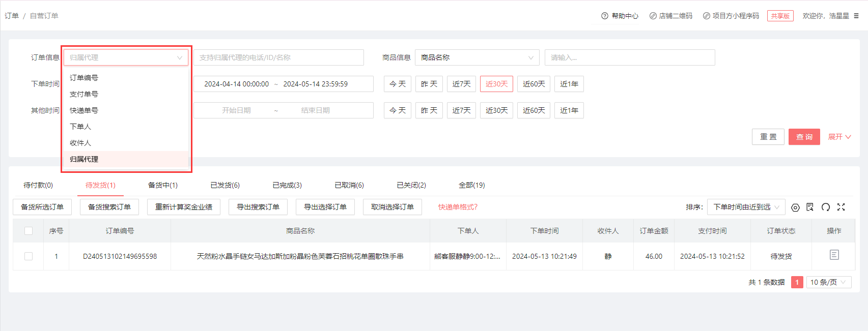
Task: Open the hamburger menu beside 浩星星
Action: pos(856,16)
